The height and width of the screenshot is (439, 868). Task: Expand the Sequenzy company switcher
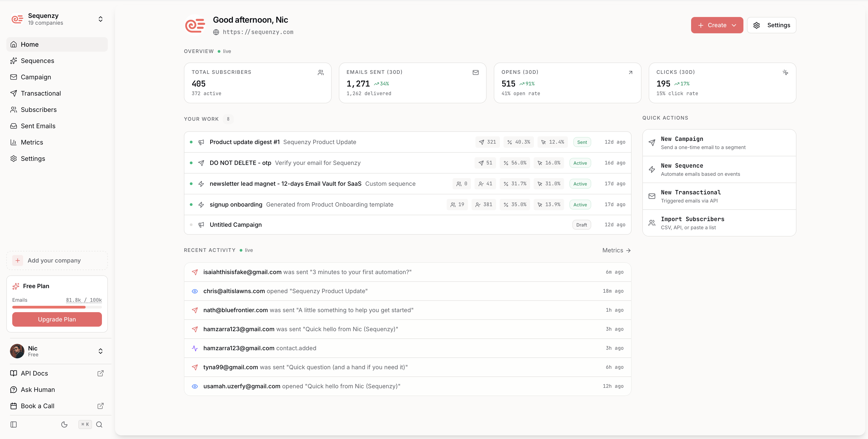pyautogui.click(x=100, y=19)
